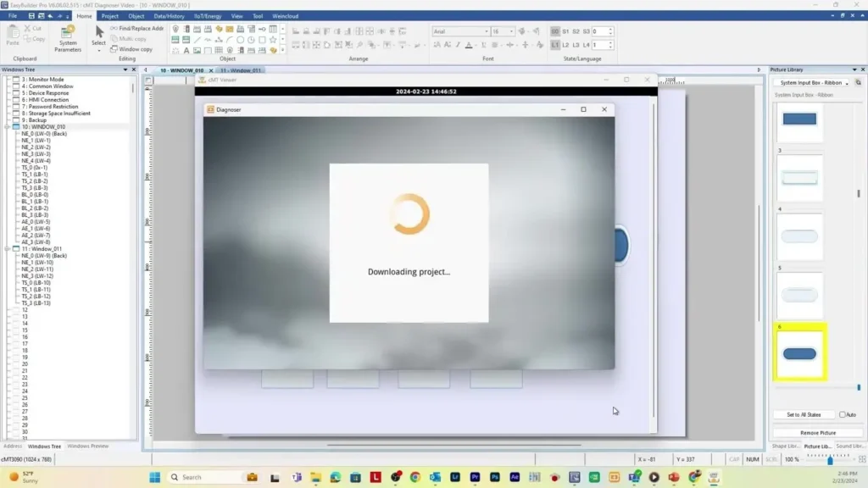Toggle the Auto checkbox in Picture Library
This screenshot has height=488, width=868.
(x=843, y=414)
